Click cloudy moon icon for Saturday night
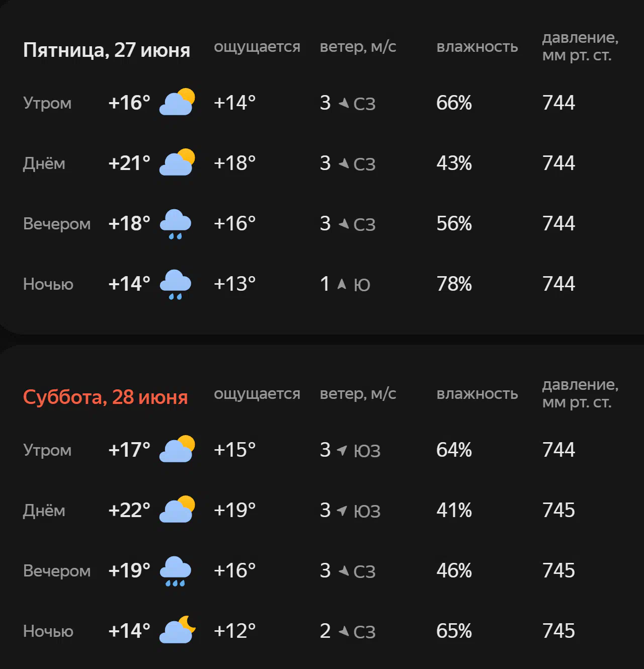 click(x=177, y=630)
